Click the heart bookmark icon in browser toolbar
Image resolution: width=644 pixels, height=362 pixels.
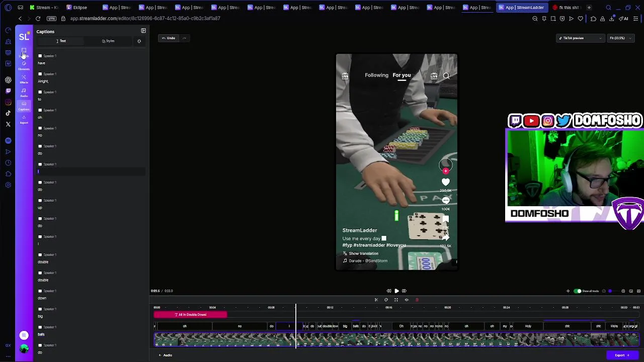point(580,19)
